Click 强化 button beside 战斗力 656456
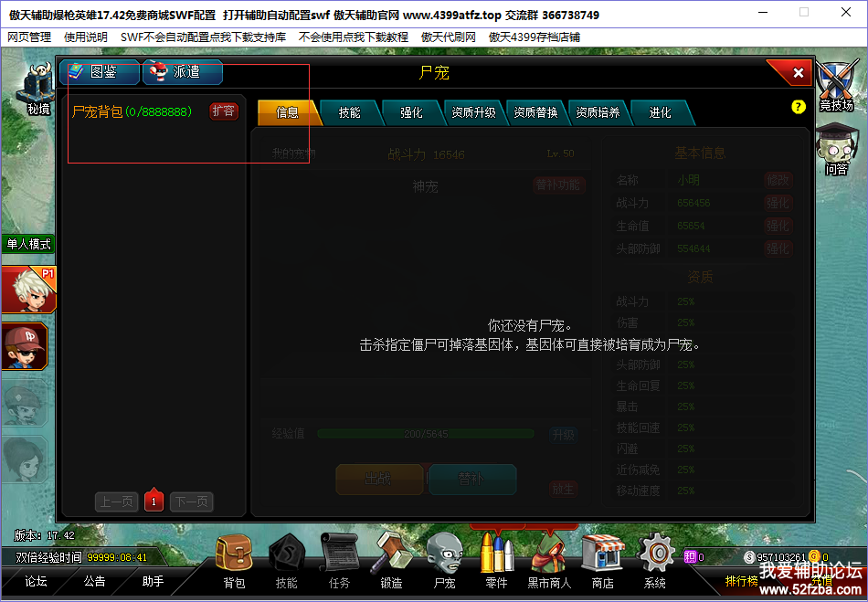868x602 pixels. 778,203
